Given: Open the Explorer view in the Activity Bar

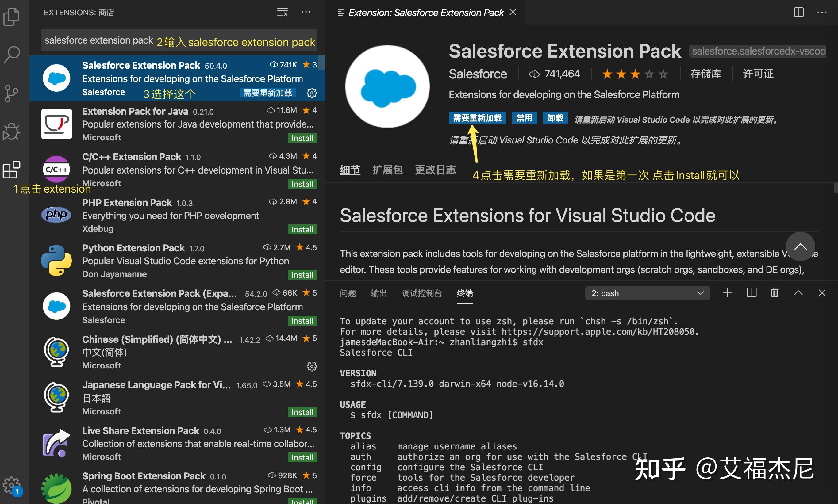Looking at the screenshot, I should pyautogui.click(x=12, y=16).
